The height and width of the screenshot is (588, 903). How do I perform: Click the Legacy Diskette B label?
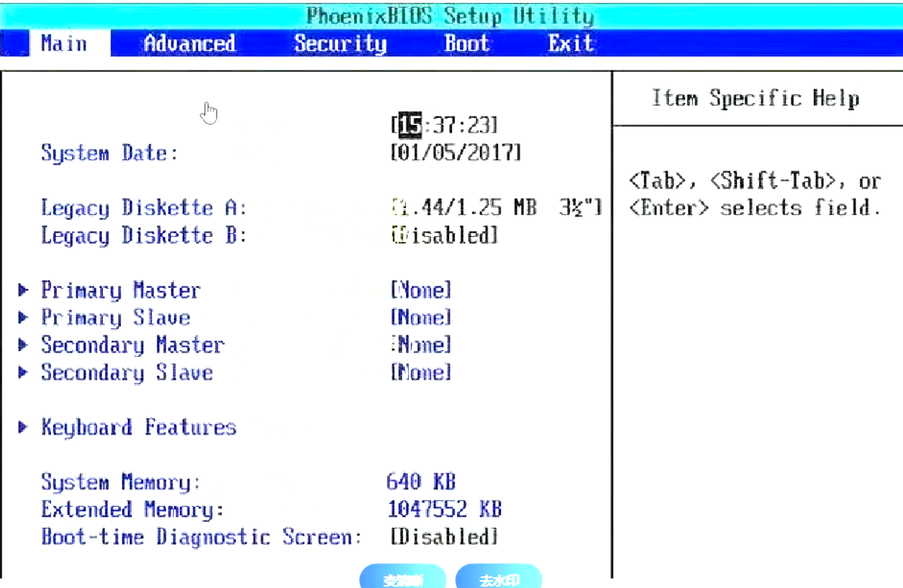pyautogui.click(x=144, y=235)
